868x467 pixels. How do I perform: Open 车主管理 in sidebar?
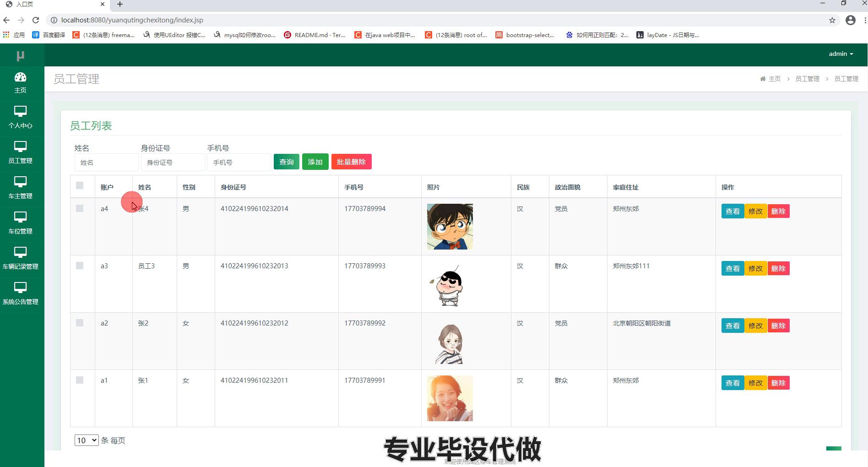point(21,188)
